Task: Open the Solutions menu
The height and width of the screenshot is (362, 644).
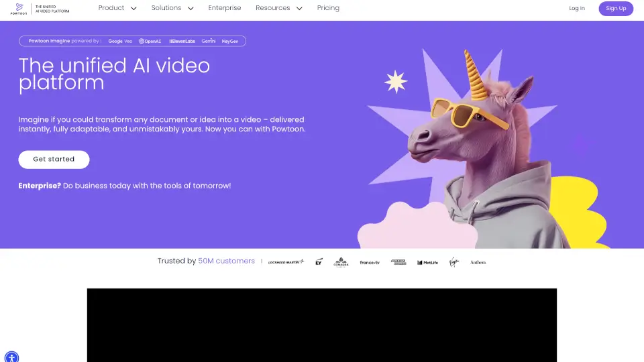Action: [x=166, y=8]
